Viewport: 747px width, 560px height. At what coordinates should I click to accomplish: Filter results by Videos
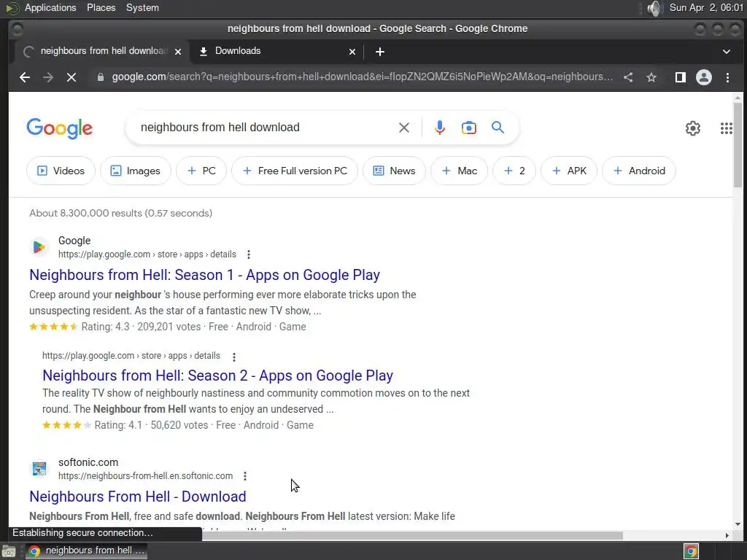61,171
